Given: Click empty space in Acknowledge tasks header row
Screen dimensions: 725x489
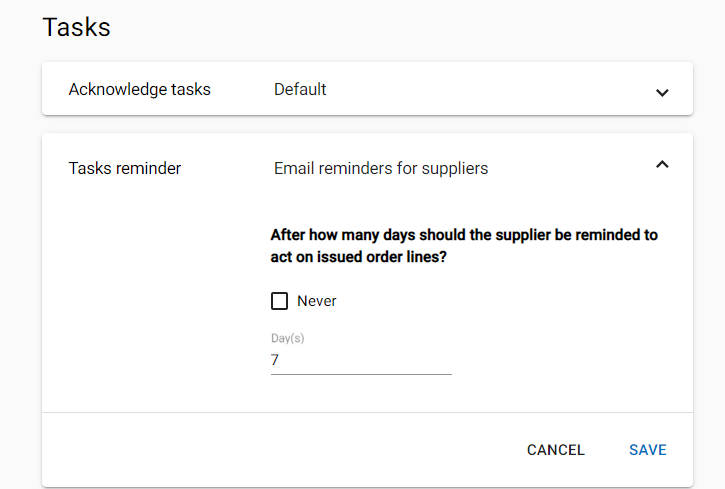Looking at the screenshot, I should tap(485, 89).
